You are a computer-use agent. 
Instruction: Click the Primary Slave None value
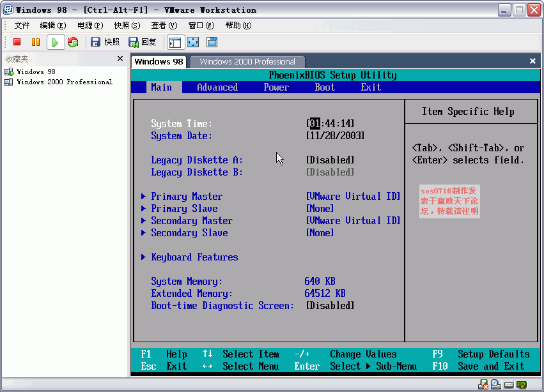[x=320, y=208]
